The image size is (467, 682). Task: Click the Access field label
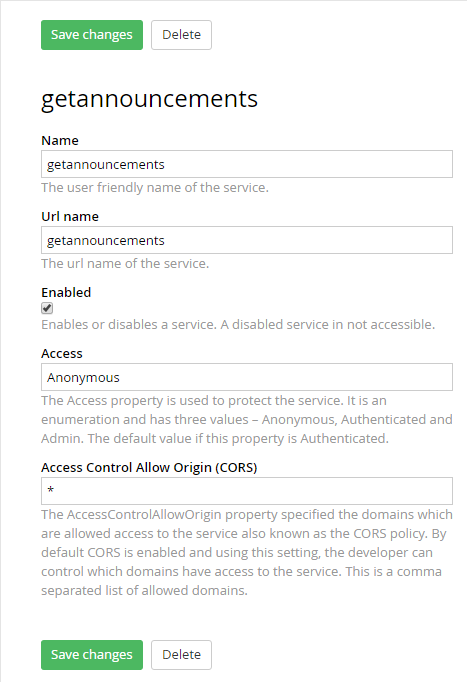point(62,354)
